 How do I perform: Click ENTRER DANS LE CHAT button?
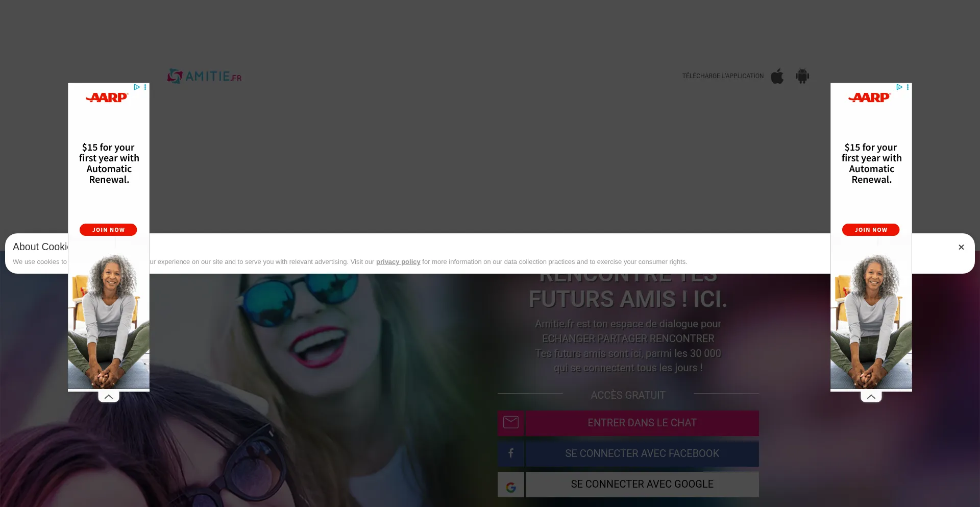(642, 423)
